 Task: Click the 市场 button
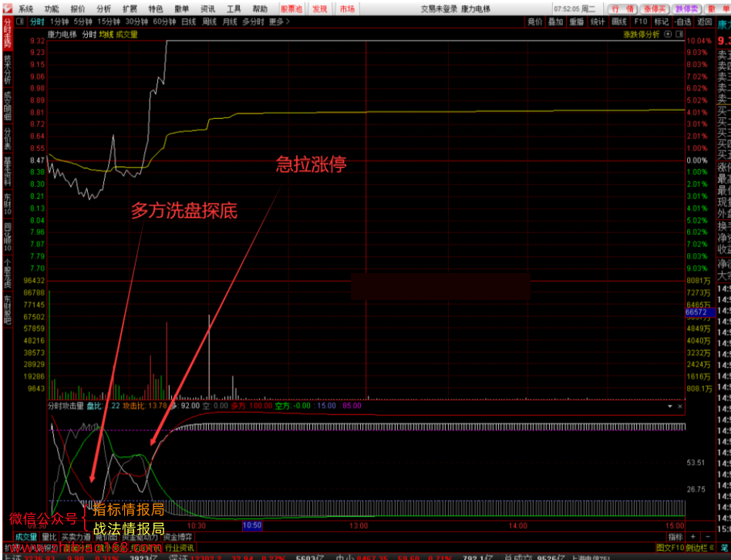tap(347, 8)
